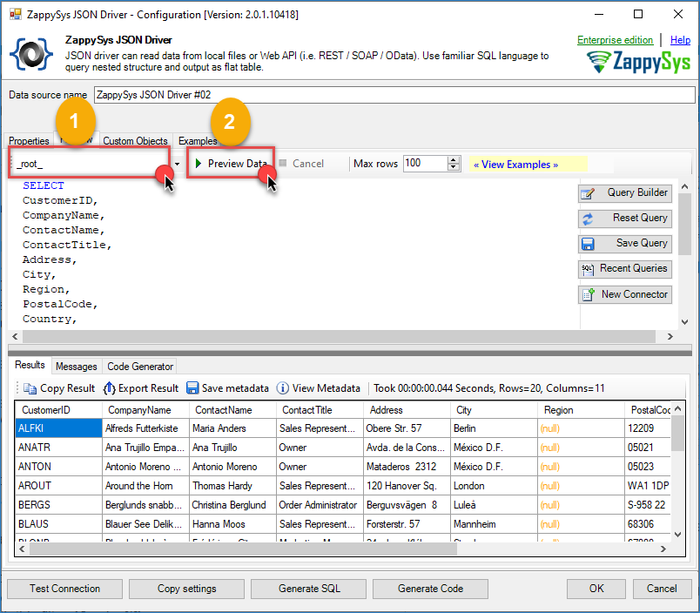Screen dimensions: 700x613
Task: Switch to the Properties tab
Action: [29, 141]
